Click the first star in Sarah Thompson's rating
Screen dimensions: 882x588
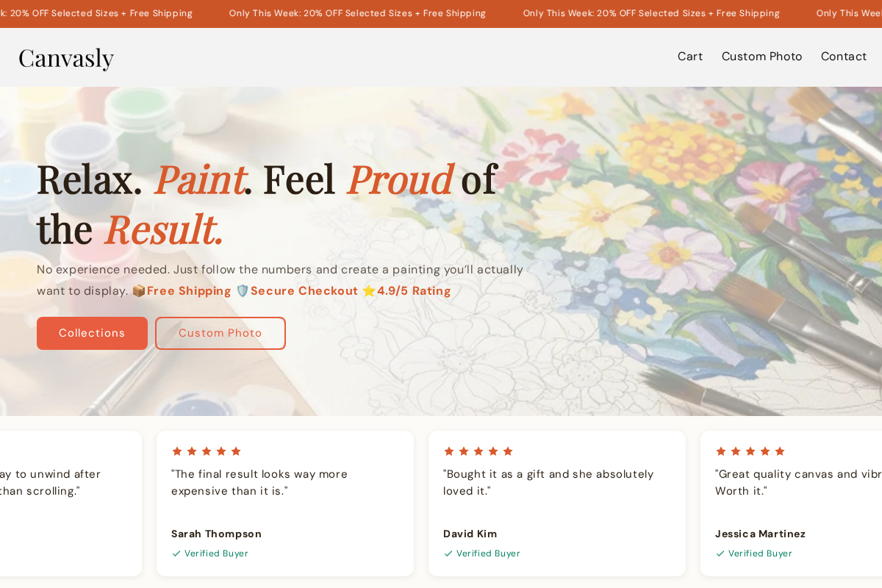click(x=177, y=451)
